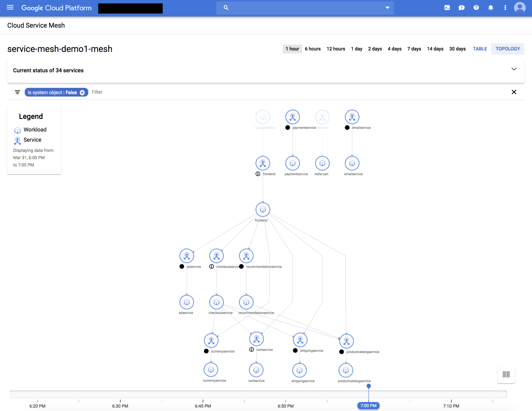Select the frontend workload node
The image size is (532, 411).
click(263, 210)
